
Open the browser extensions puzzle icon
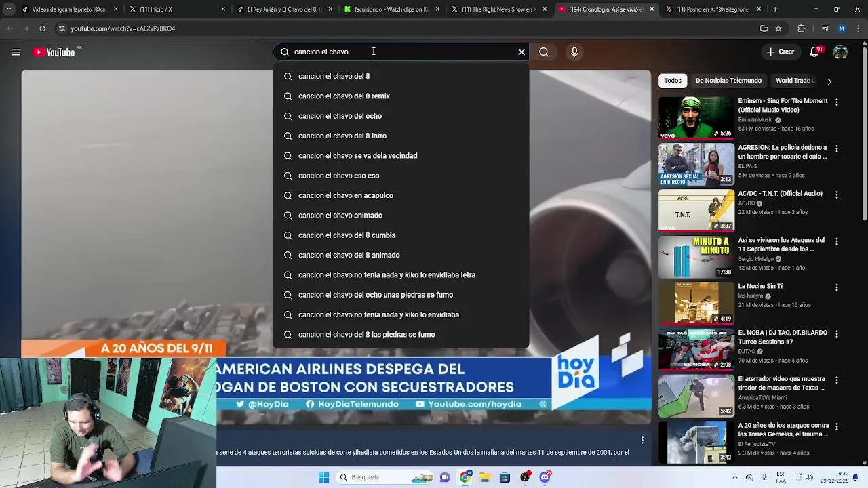click(801, 28)
